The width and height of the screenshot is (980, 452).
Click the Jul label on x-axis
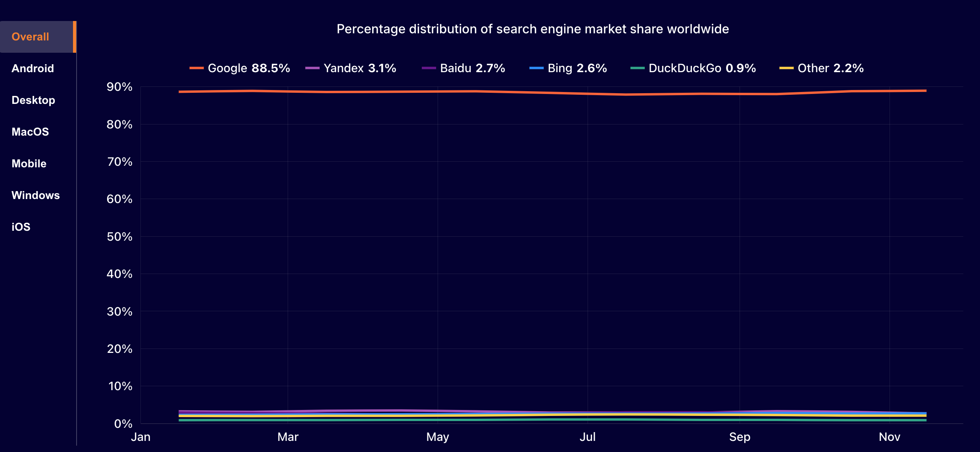click(x=587, y=437)
